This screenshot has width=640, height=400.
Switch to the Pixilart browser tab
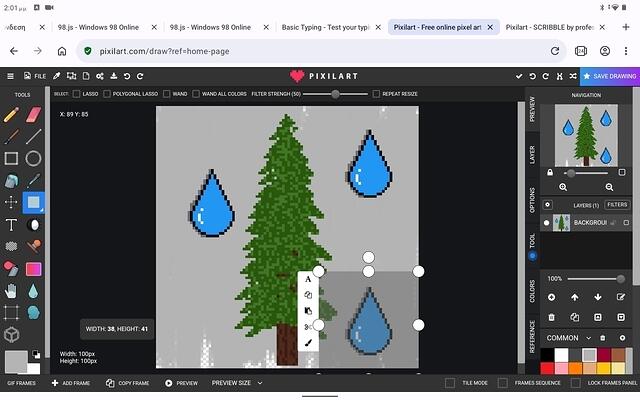pyautogui.click(x=440, y=28)
